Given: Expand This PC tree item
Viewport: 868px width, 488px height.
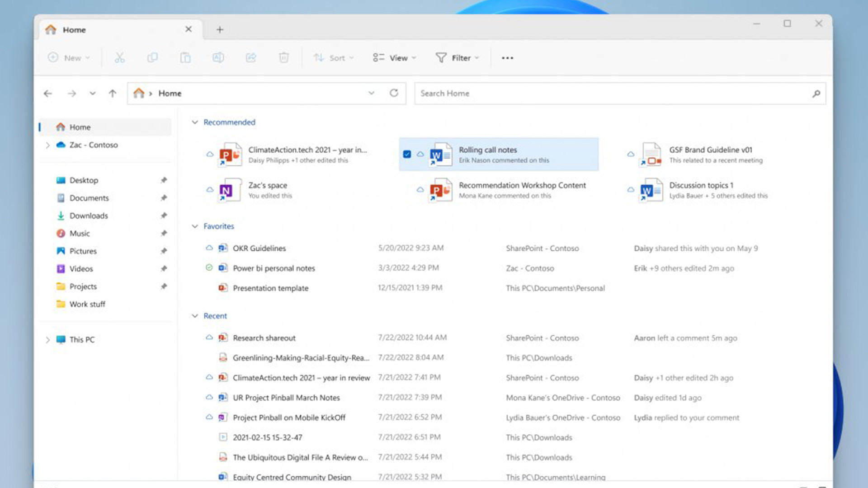Looking at the screenshot, I should pos(47,339).
